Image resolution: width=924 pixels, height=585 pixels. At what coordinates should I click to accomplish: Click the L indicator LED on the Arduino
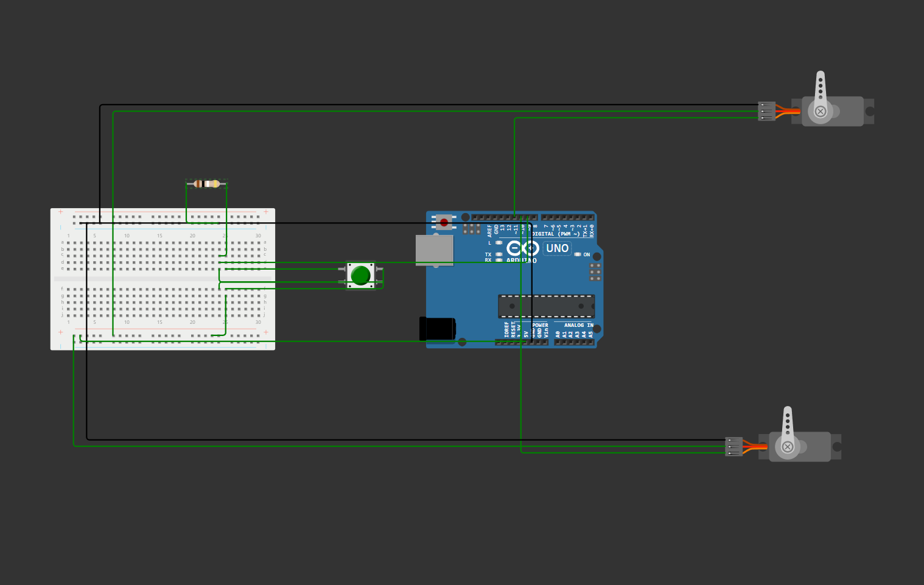499,243
